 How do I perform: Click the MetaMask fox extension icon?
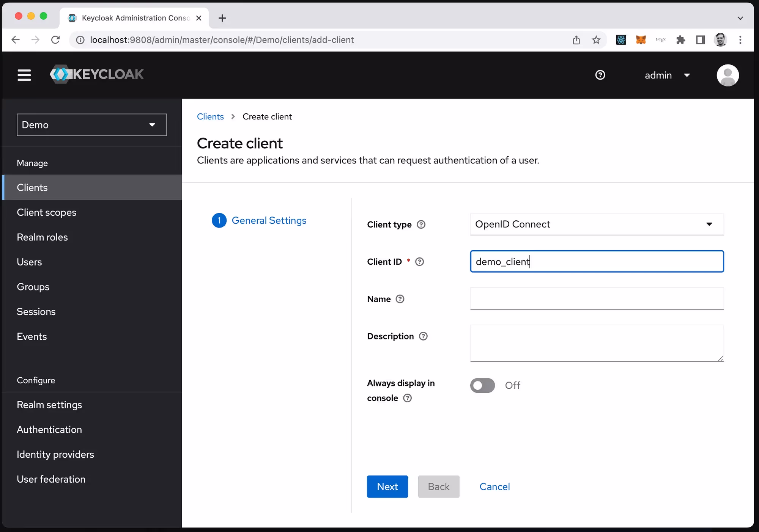pos(641,40)
